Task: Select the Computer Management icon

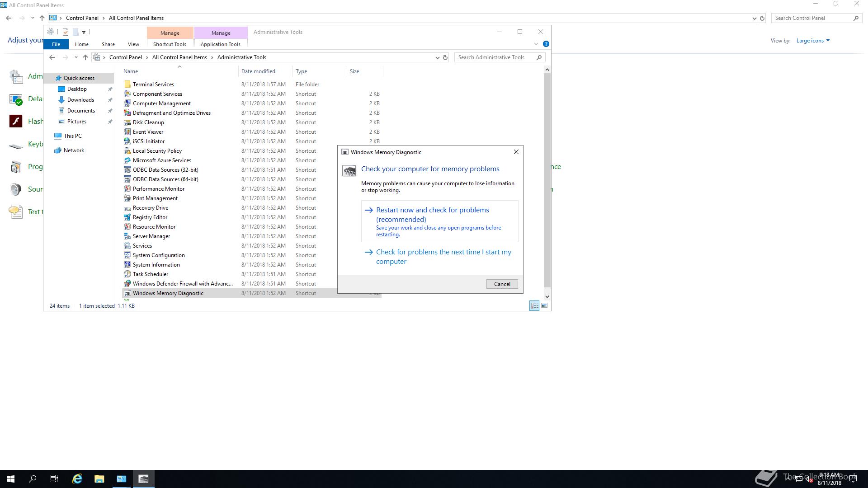Action: tap(127, 103)
